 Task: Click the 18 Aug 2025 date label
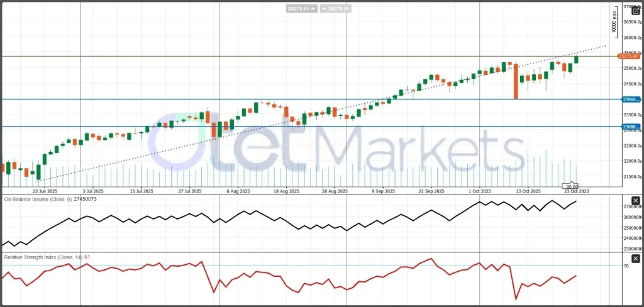pyautogui.click(x=284, y=191)
